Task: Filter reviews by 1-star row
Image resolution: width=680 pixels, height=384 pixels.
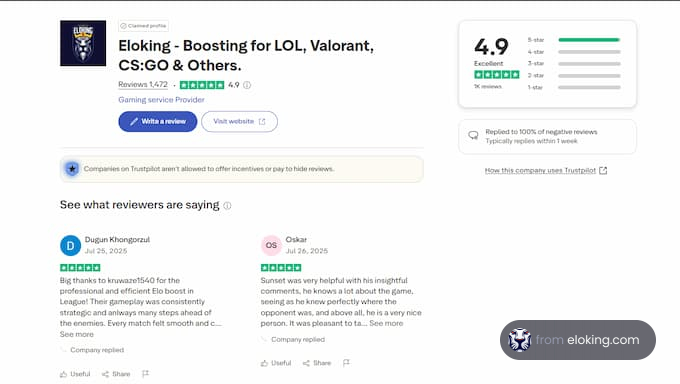Action: [574, 87]
